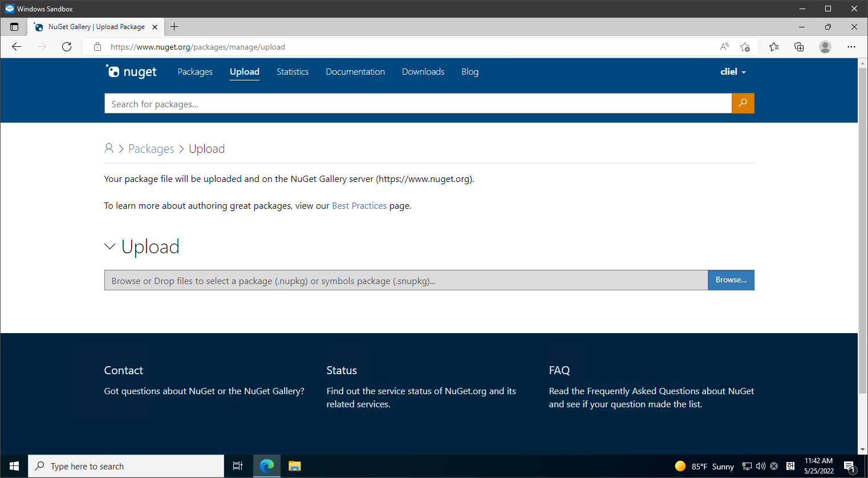This screenshot has width=868, height=478.
Task: Open the Favorites list icon
Action: tap(774, 47)
